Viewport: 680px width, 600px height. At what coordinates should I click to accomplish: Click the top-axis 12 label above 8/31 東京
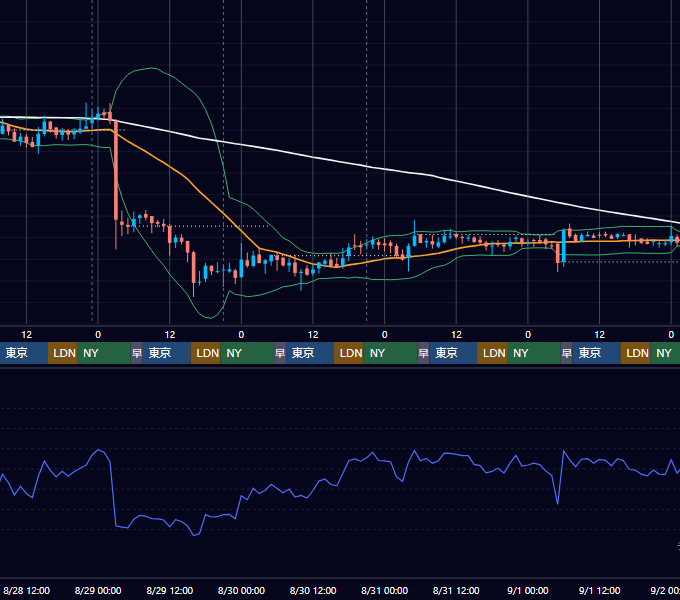click(x=456, y=335)
